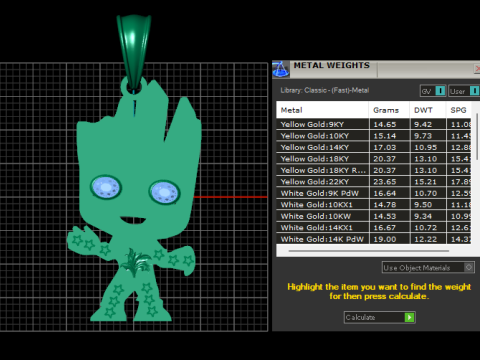Click the Calculate button
The height and width of the screenshot is (360, 480).
[x=380, y=317]
